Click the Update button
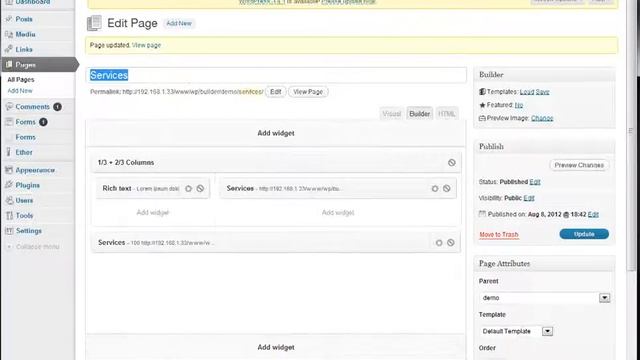640x360 pixels. (584, 234)
